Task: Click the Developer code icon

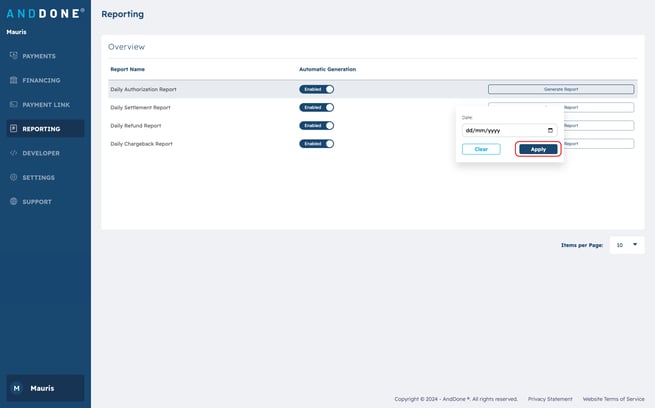Action: click(13, 153)
